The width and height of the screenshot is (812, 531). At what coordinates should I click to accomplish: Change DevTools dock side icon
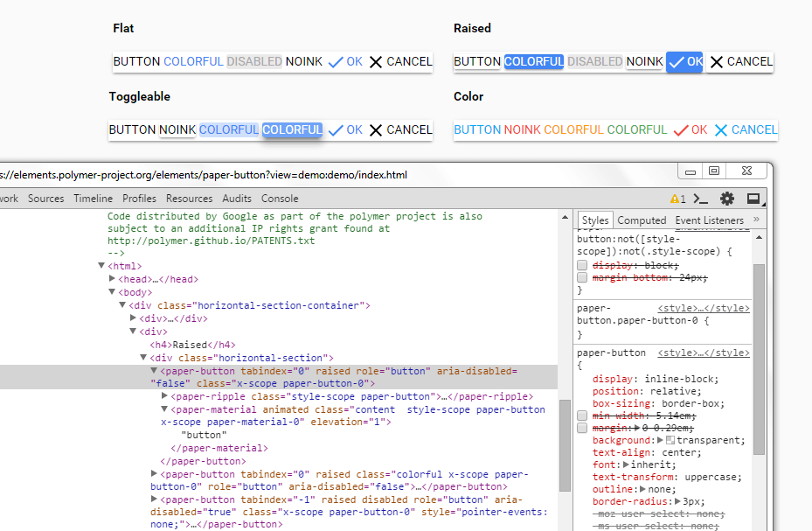pos(753,199)
